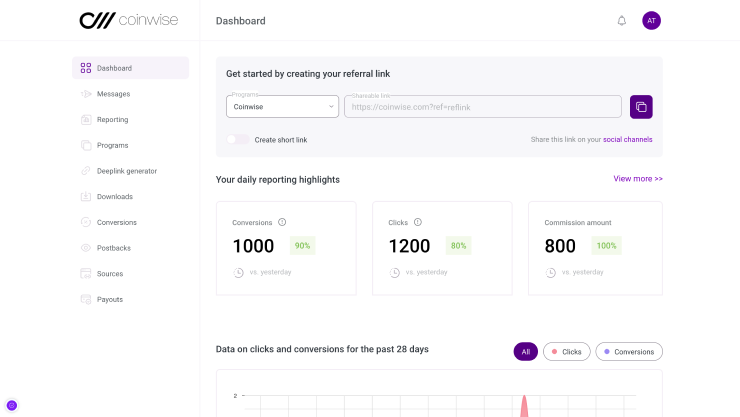Open the AT user avatar menu
Viewport: 740px width, 417px height.
651,21
